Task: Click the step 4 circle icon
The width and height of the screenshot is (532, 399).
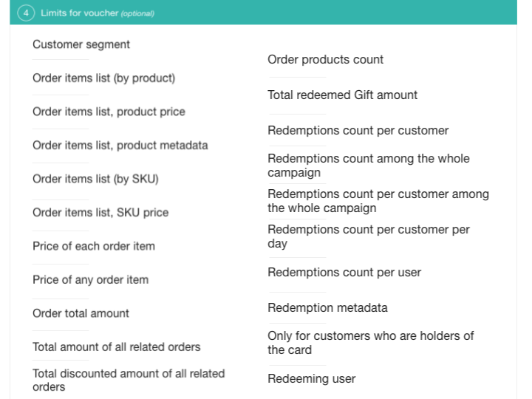Action: [26, 13]
